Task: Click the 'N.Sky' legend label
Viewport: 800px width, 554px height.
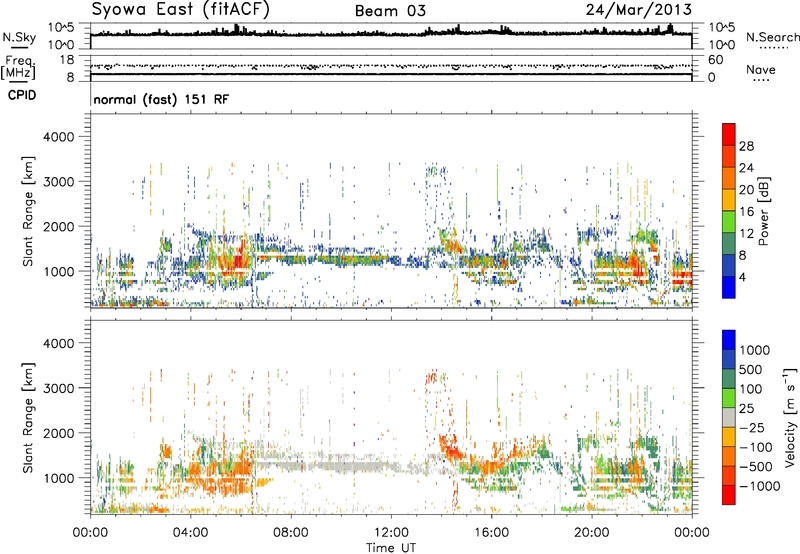Action: click(x=19, y=37)
